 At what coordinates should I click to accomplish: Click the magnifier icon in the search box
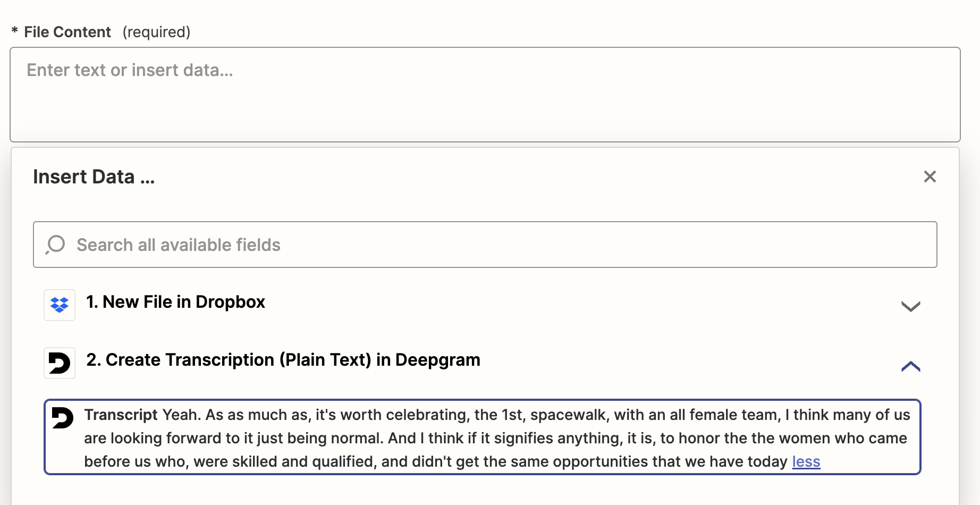pos(55,245)
